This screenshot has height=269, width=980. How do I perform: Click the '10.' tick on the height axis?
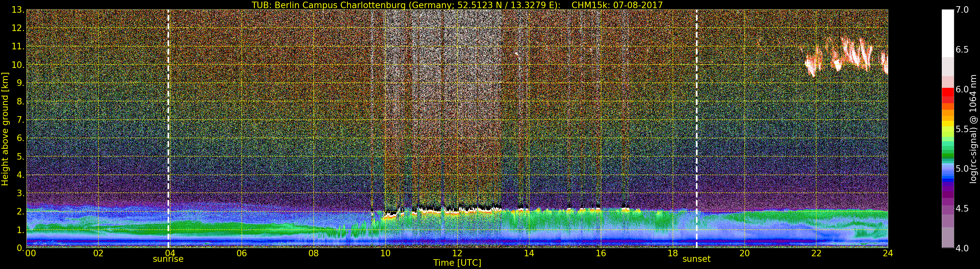[18, 65]
